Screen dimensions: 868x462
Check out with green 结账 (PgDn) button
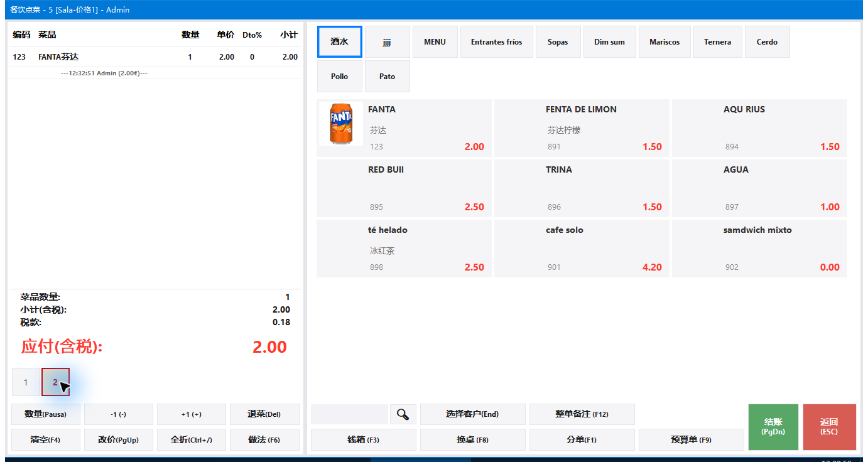coord(773,427)
